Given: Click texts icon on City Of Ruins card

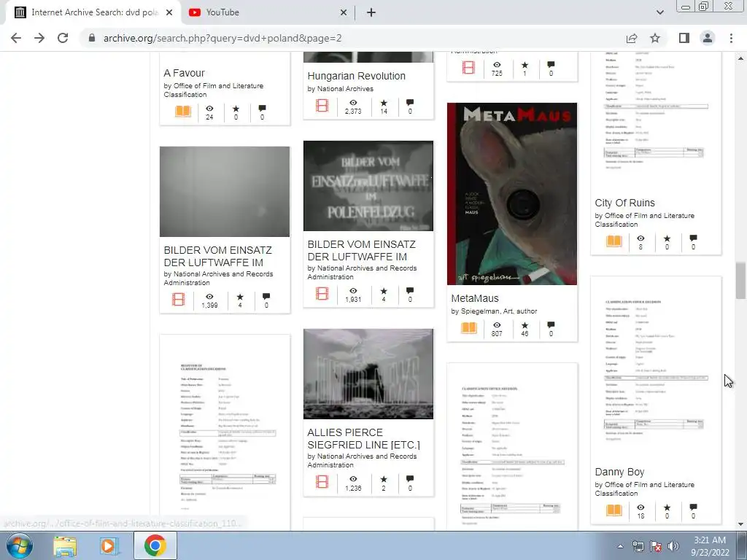Looking at the screenshot, I should 614,241.
